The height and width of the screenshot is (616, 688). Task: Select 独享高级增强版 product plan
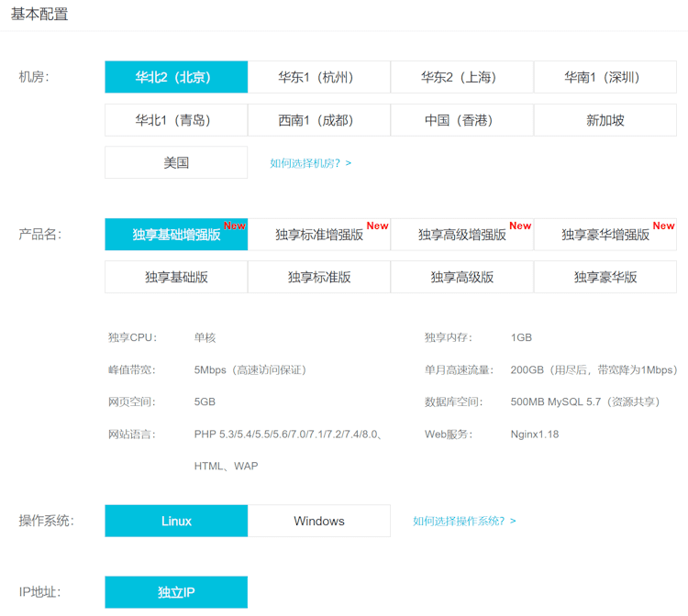[x=462, y=235]
